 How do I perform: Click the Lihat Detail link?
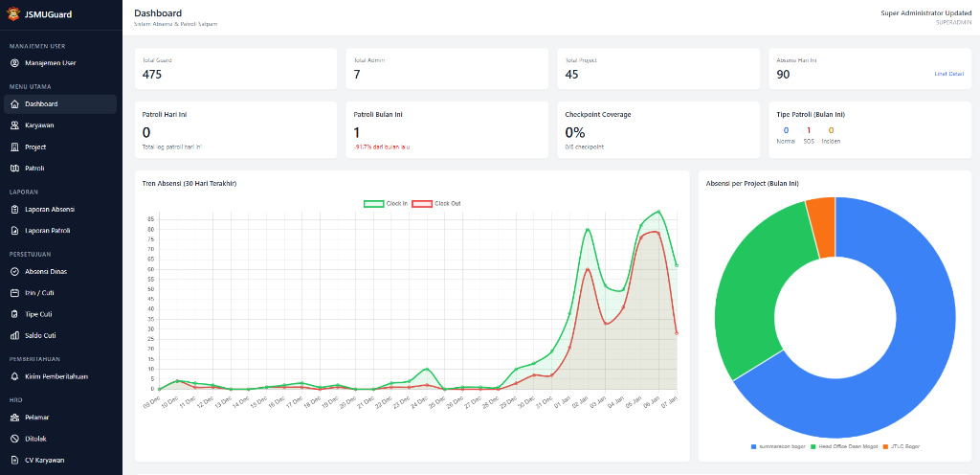click(x=948, y=74)
